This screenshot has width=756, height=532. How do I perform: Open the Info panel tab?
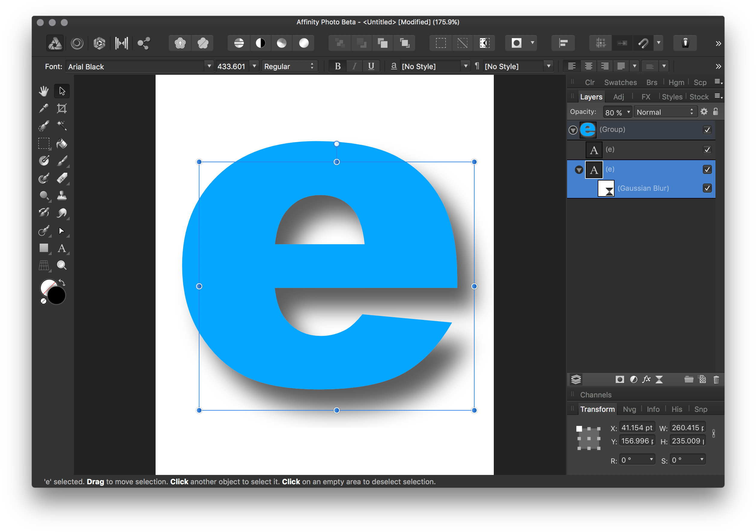[x=653, y=409]
